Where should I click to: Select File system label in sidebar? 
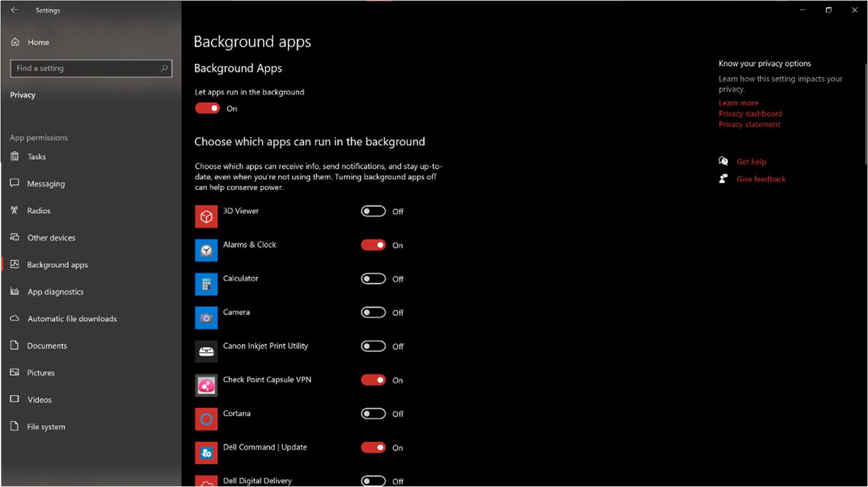click(x=46, y=427)
